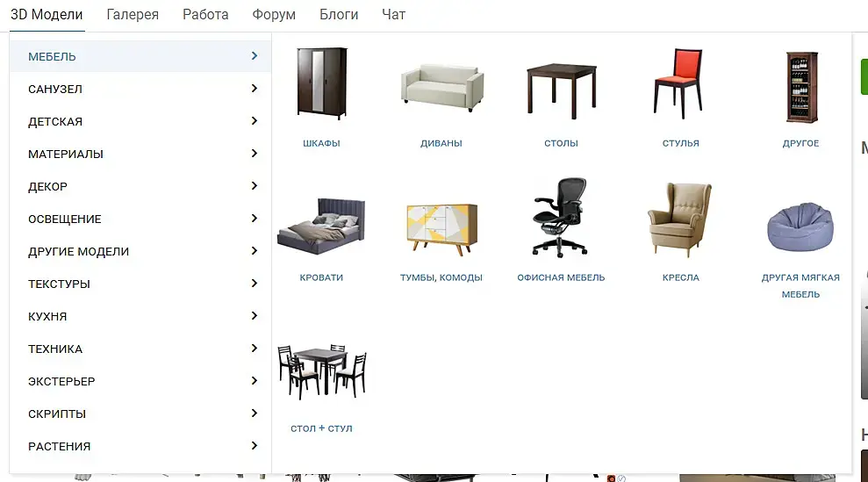
Task: Open the yellow dresser Тумбы, комоды image
Action: pos(441,229)
